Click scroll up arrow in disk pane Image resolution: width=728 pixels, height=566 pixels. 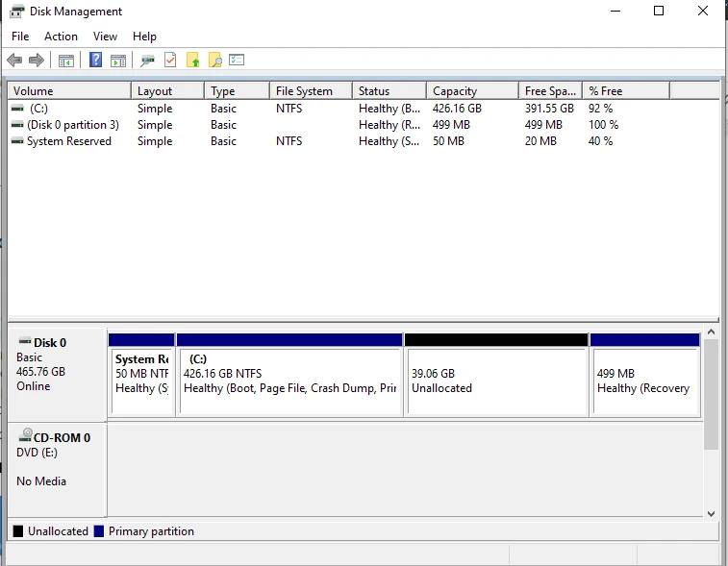click(x=711, y=332)
